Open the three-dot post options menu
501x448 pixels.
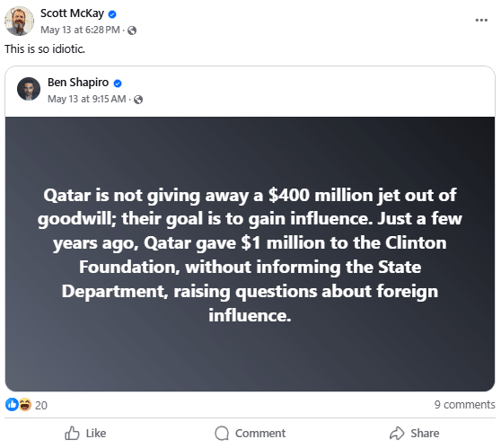[x=481, y=20]
